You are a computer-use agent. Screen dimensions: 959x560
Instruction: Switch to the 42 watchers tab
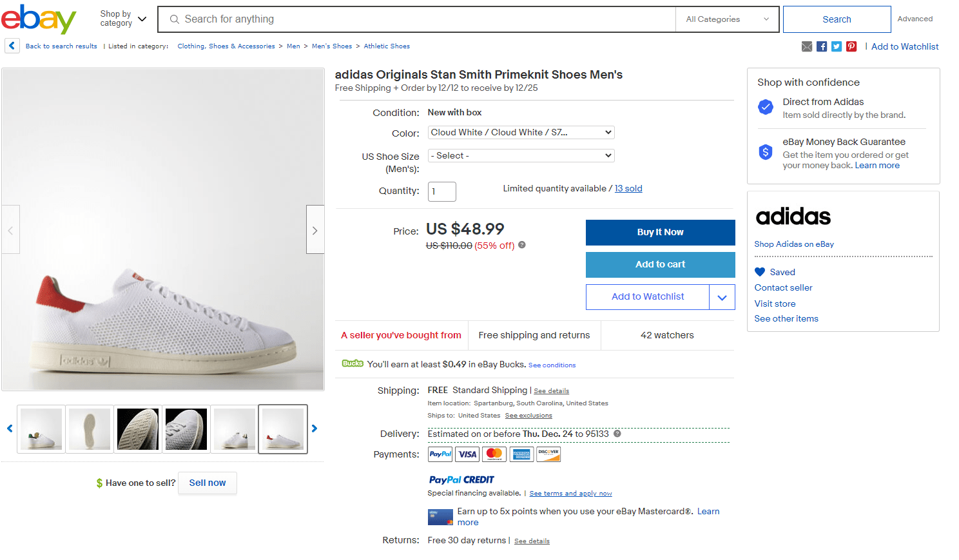pos(667,335)
